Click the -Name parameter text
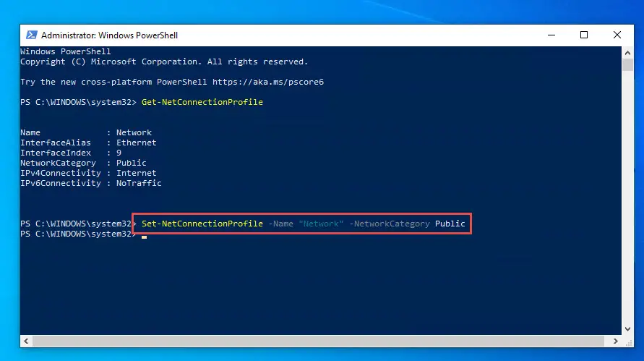This screenshot has height=361, width=644. 280,224
